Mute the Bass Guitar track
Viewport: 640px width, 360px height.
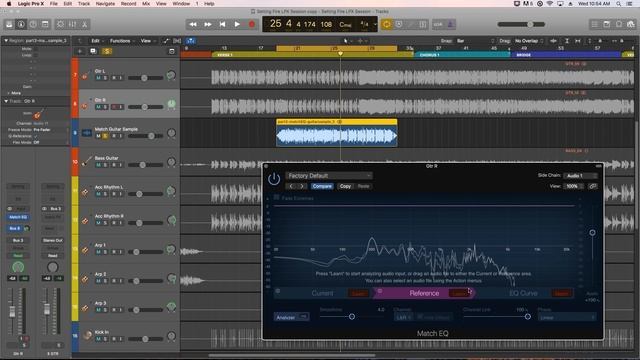(x=98, y=165)
